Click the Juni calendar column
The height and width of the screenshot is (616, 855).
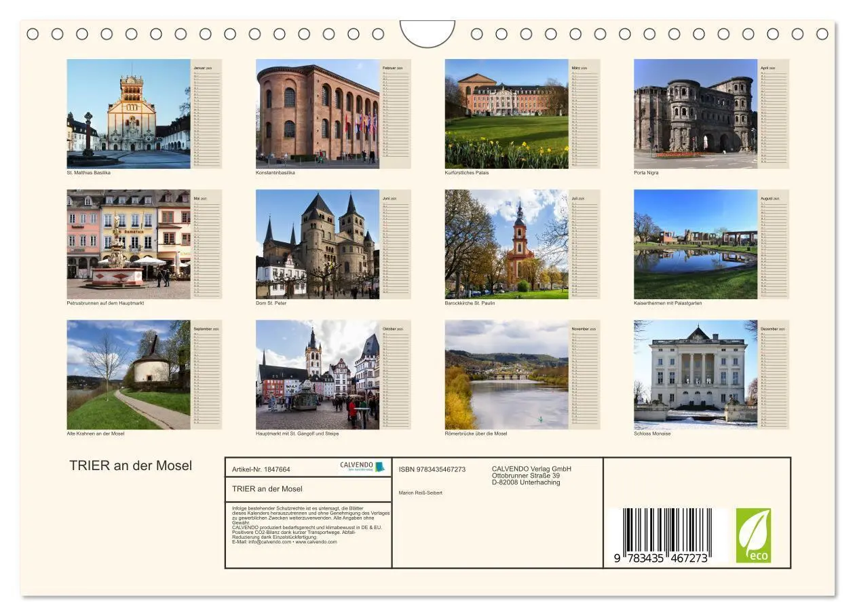[396, 244]
